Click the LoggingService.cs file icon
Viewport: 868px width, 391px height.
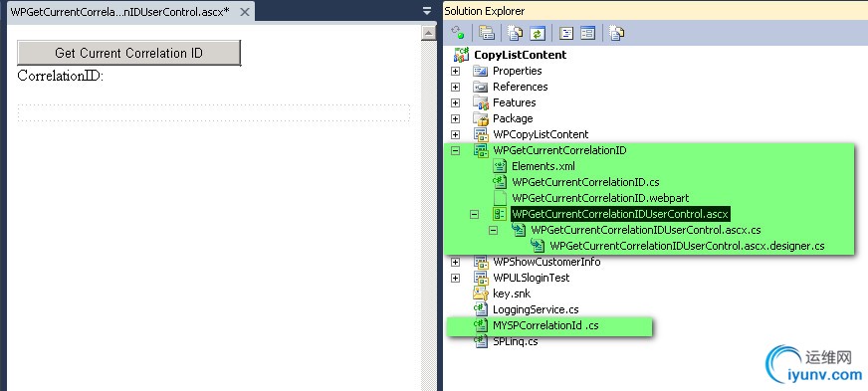click(x=480, y=309)
